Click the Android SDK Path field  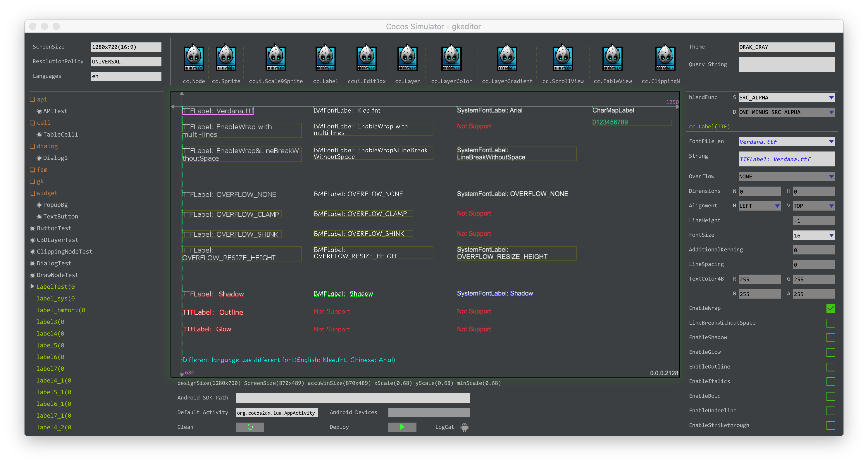[x=352, y=398]
